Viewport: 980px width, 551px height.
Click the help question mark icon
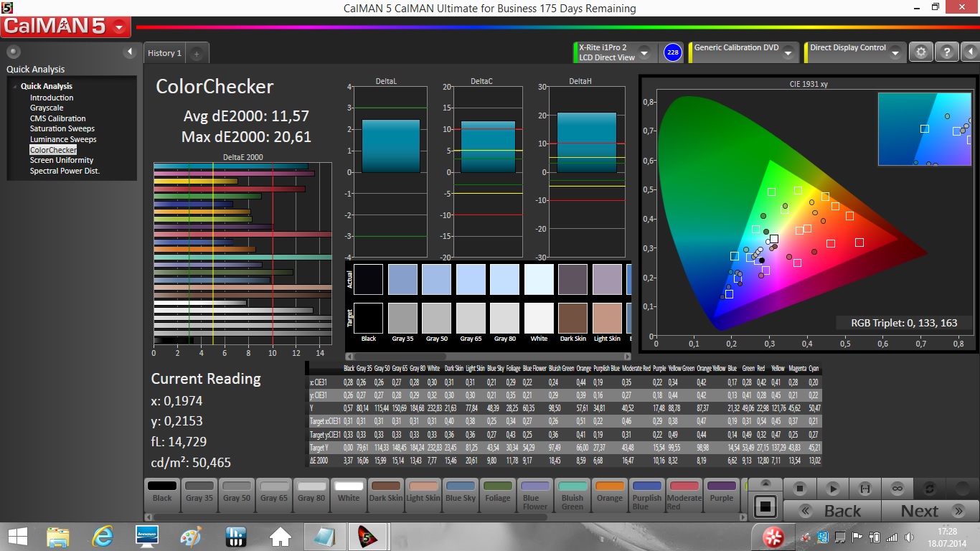pos(947,52)
